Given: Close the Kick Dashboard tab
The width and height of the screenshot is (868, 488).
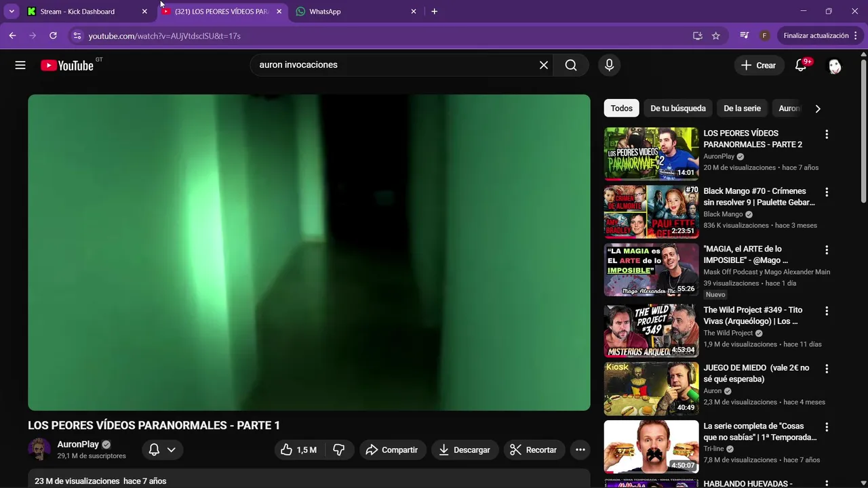Looking at the screenshot, I should click(144, 12).
